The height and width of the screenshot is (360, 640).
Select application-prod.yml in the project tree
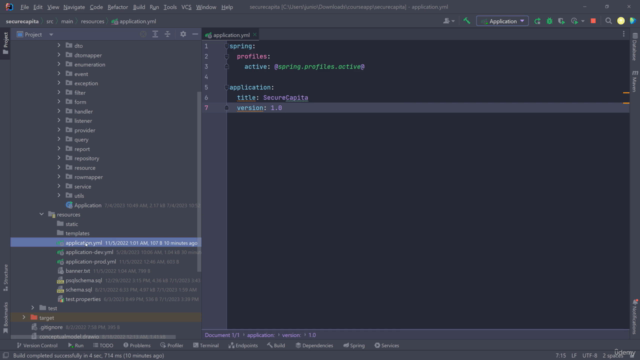click(x=90, y=262)
